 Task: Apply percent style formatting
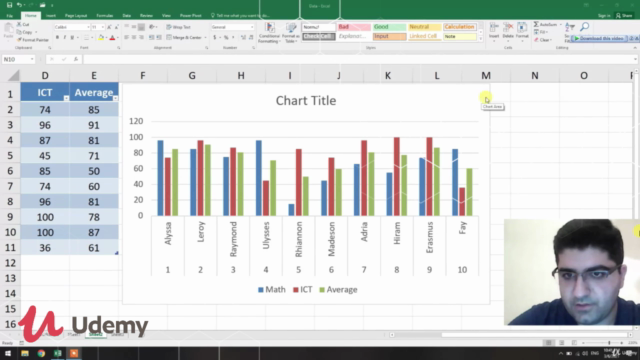(226, 38)
